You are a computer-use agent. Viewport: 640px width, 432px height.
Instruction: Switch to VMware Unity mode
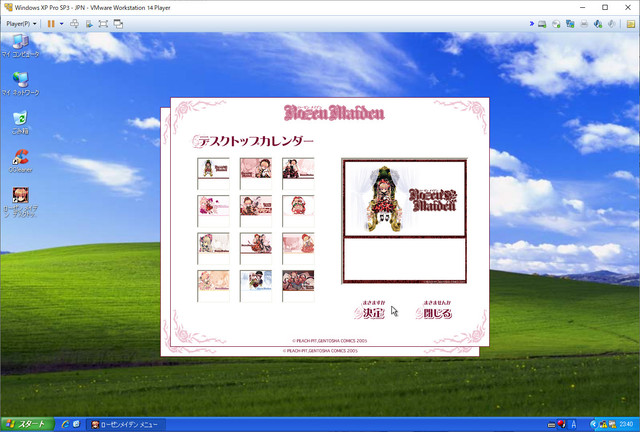[x=118, y=24]
